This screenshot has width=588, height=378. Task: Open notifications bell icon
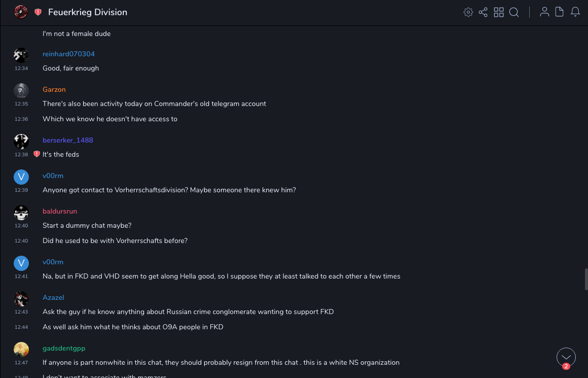coord(575,12)
